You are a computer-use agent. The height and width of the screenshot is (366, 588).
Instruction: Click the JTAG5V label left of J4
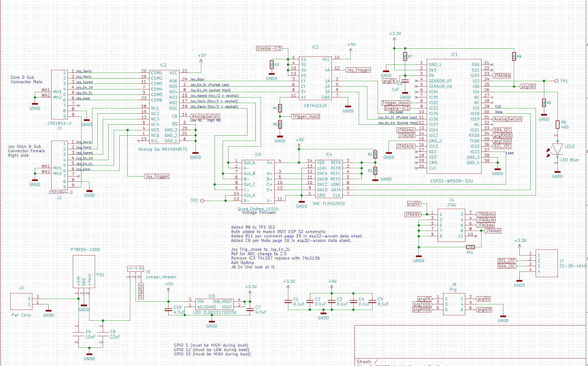[x=413, y=214]
